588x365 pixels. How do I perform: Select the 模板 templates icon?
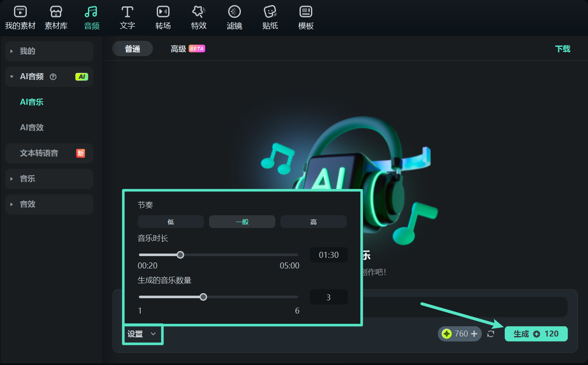coord(305,16)
